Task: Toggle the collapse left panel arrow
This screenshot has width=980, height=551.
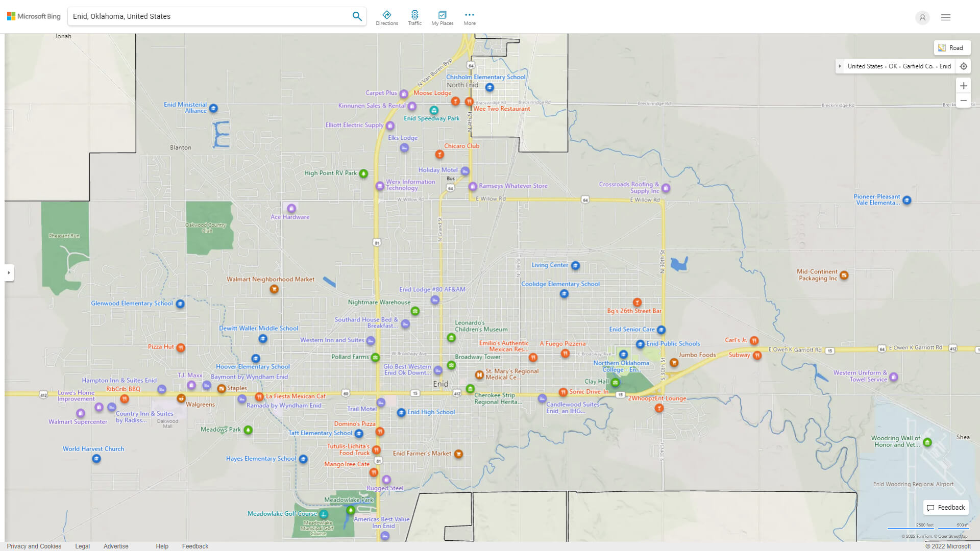Action: tap(8, 272)
